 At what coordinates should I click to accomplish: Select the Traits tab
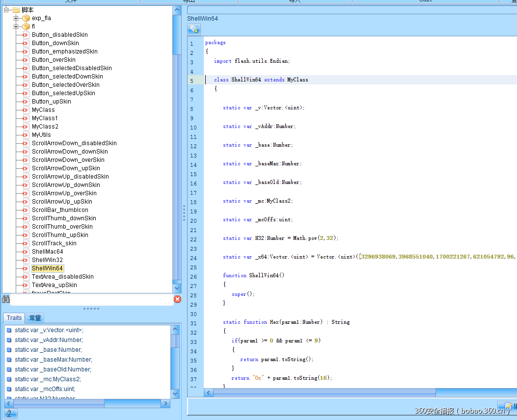pyautogui.click(x=14, y=318)
